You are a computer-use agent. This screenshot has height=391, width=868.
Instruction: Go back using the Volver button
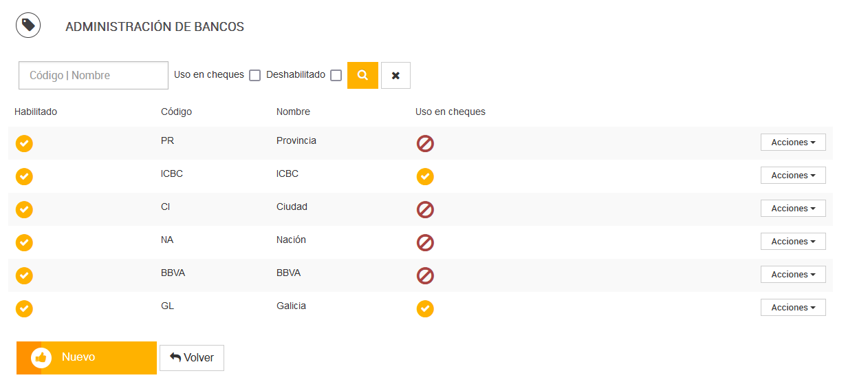pos(192,358)
